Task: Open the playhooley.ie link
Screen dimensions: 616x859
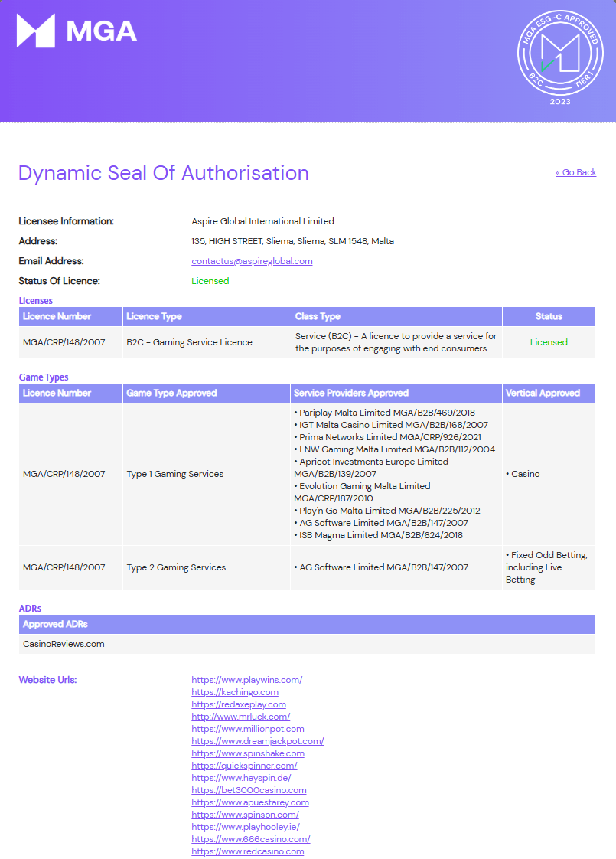Action: (x=246, y=827)
